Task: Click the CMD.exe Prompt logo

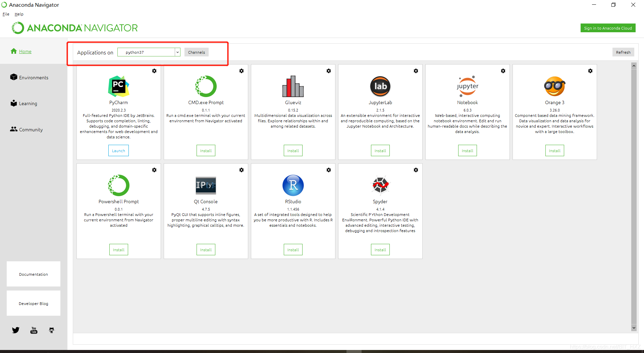Action: [x=206, y=86]
